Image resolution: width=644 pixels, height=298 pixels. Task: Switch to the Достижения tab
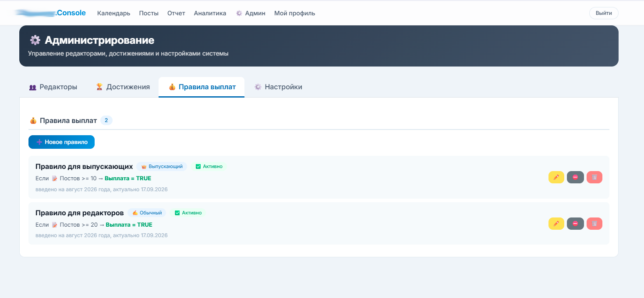[x=123, y=87]
